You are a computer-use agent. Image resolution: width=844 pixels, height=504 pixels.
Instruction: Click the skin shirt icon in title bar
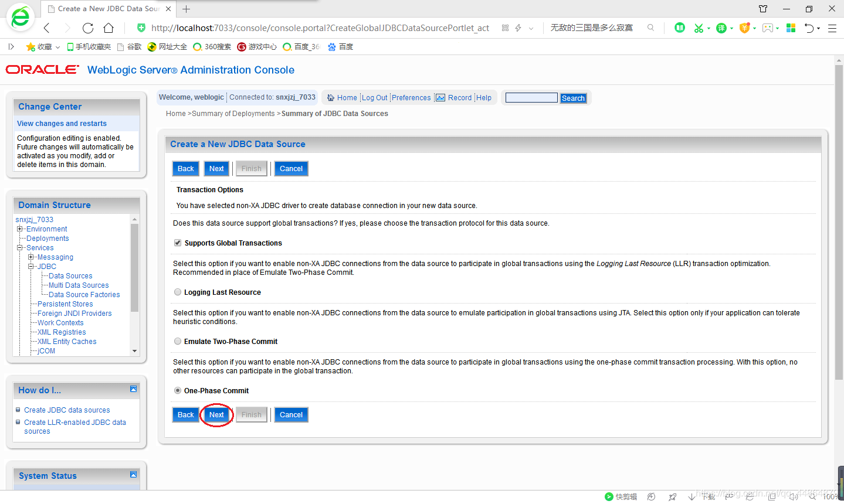(x=763, y=9)
